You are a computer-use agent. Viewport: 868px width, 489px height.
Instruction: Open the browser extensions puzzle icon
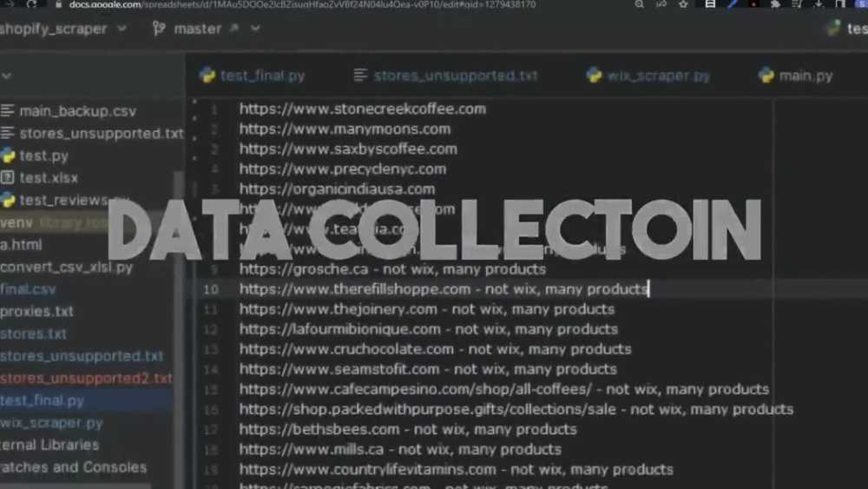click(x=775, y=4)
